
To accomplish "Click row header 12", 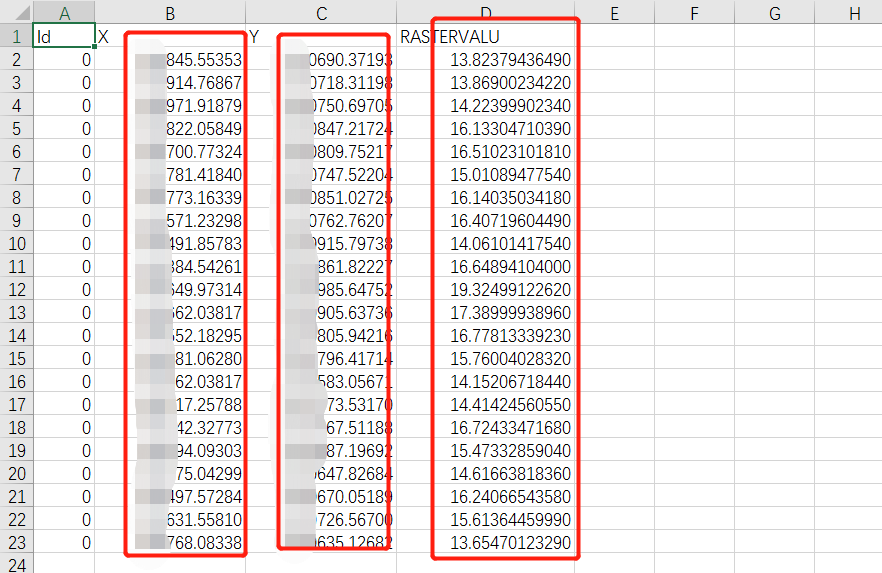I will point(16,290).
